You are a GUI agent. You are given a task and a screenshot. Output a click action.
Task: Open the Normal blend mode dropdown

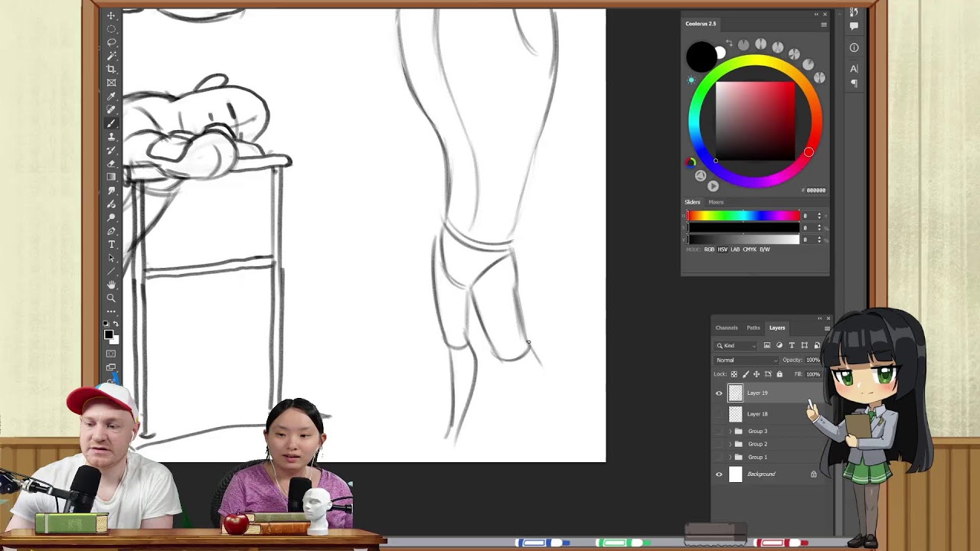click(x=746, y=360)
